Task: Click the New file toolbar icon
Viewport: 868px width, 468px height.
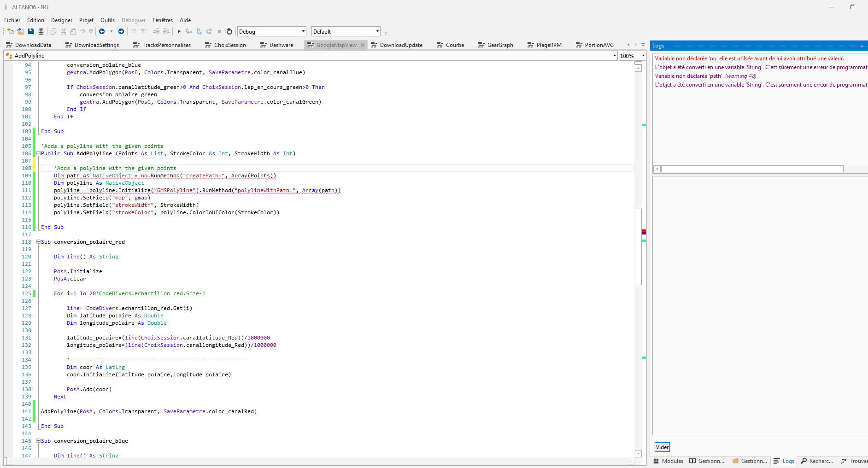Action: 11,31
